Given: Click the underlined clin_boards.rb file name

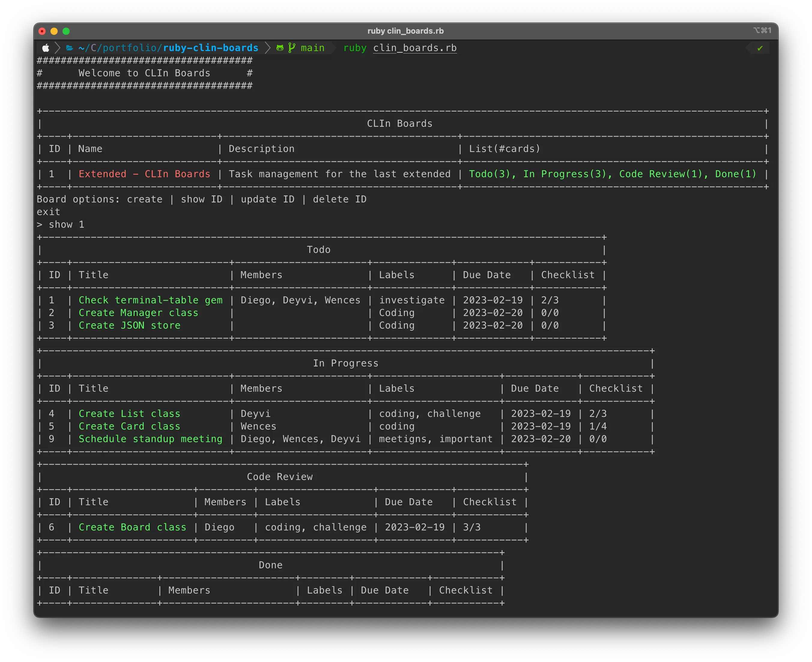Looking at the screenshot, I should (414, 48).
